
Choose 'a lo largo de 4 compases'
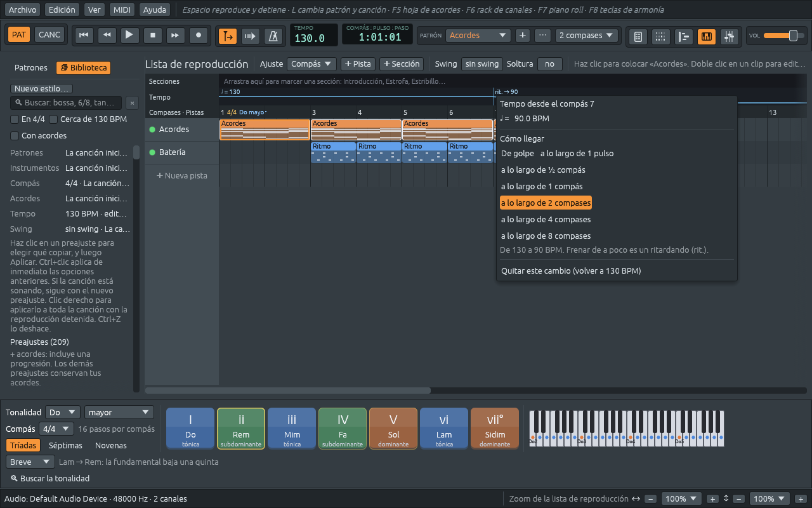(546, 220)
